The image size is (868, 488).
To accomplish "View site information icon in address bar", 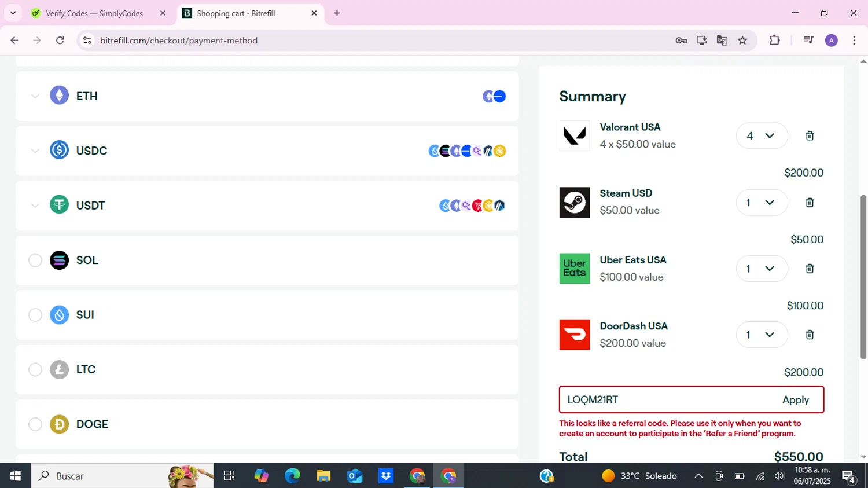I will (x=87, y=41).
